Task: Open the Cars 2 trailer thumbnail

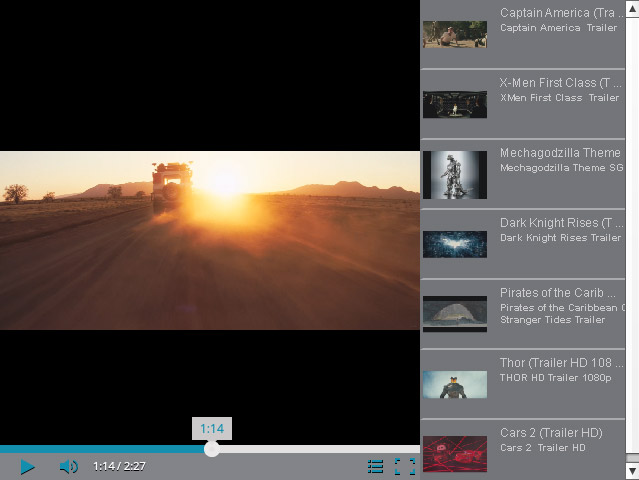Action: 455,454
